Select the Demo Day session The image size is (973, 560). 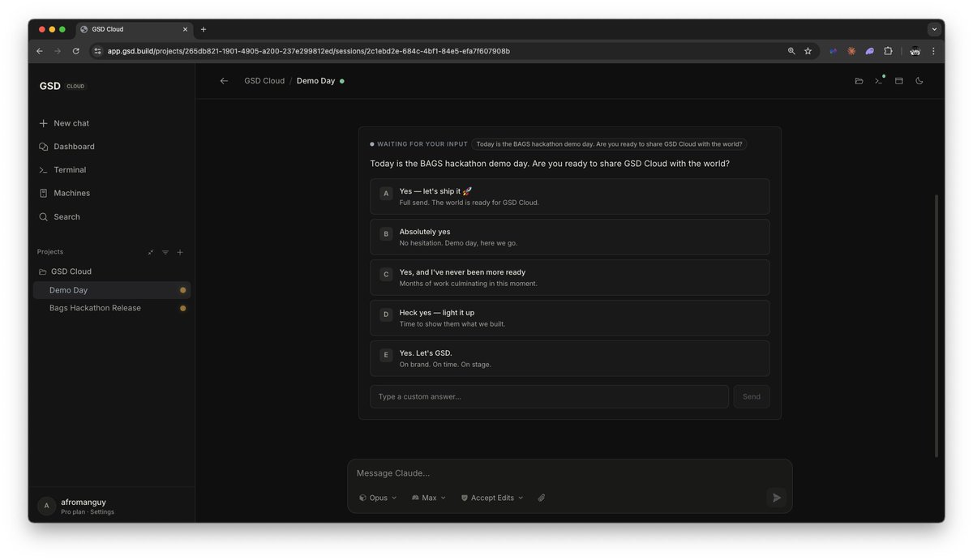point(112,290)
